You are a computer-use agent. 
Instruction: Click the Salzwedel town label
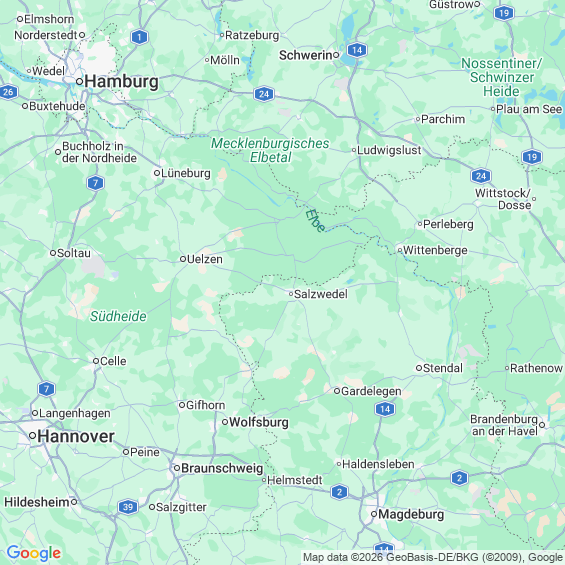pyautogui.click(x=321, y=294)
